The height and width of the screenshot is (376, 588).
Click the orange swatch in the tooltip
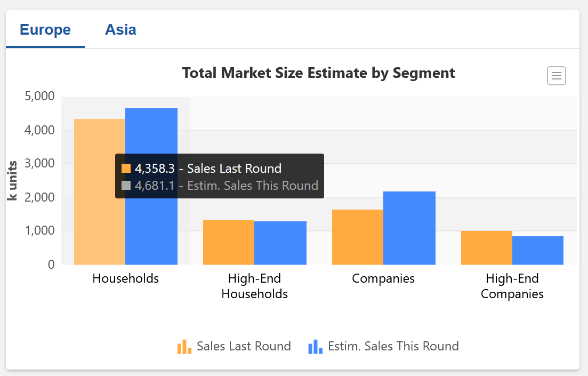click(x=126, y=169)
